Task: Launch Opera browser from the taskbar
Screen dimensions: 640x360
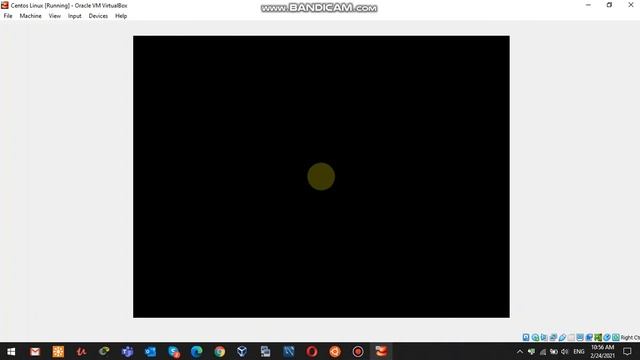Action: coord(312,351)
